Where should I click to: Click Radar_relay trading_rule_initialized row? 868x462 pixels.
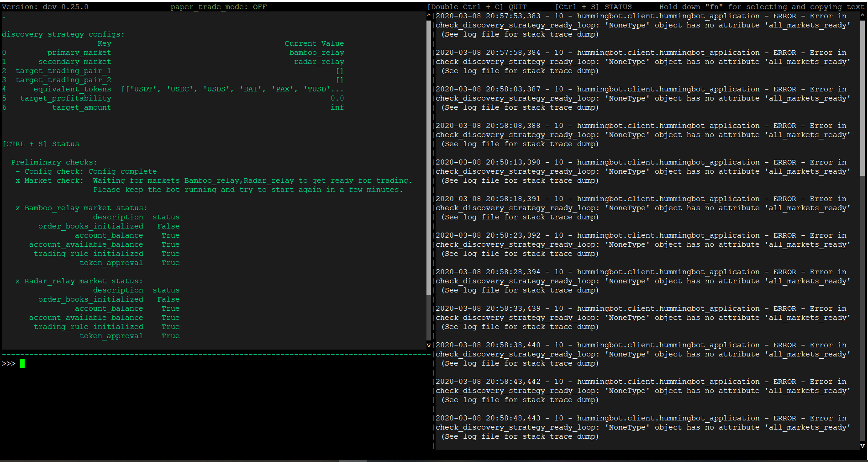106,327
